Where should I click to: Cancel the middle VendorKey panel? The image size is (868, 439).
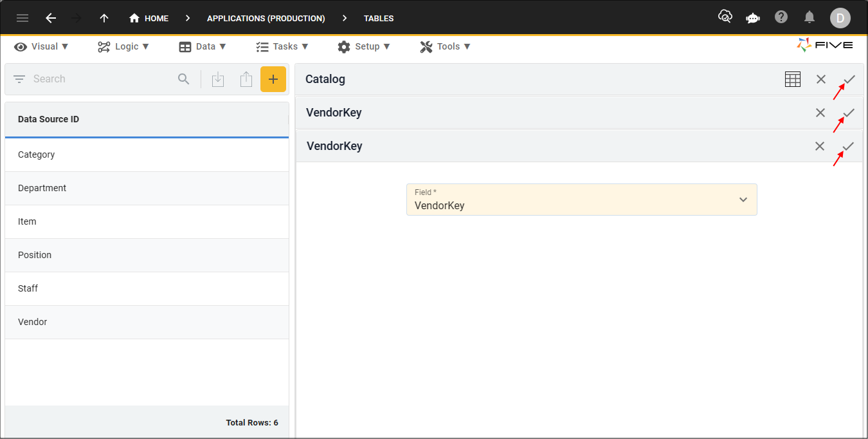(820, 113)
